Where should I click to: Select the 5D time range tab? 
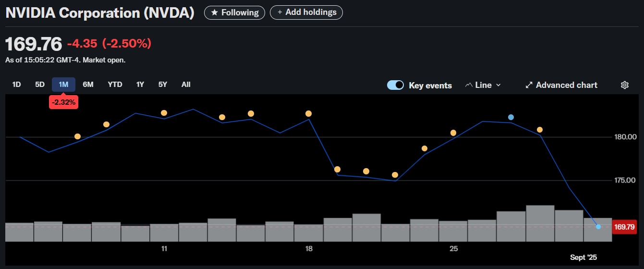coord(40,85)
